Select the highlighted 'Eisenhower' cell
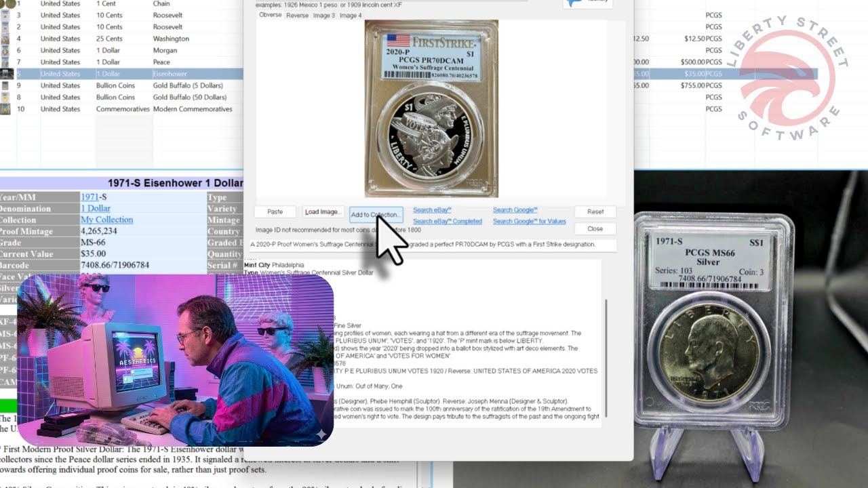The height and width of the screenshot is (488, 868). (x=170, y=73)
